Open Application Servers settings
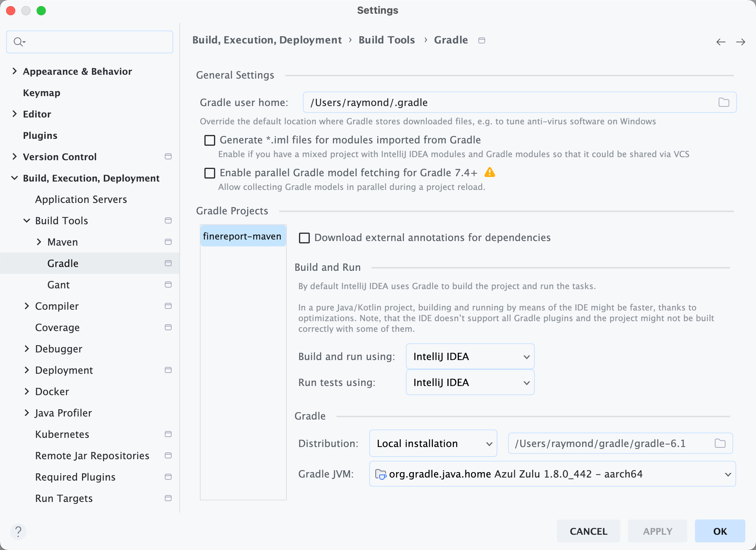 (81, 199)
